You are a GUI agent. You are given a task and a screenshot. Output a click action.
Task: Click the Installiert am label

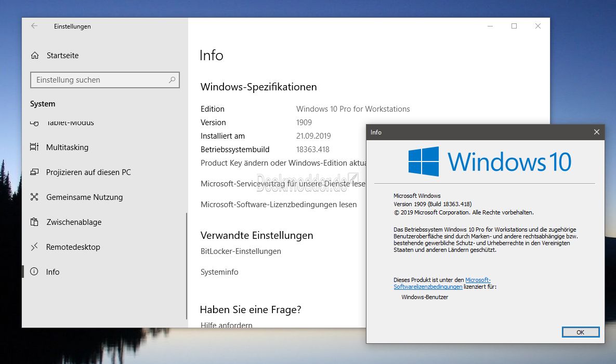222,136
